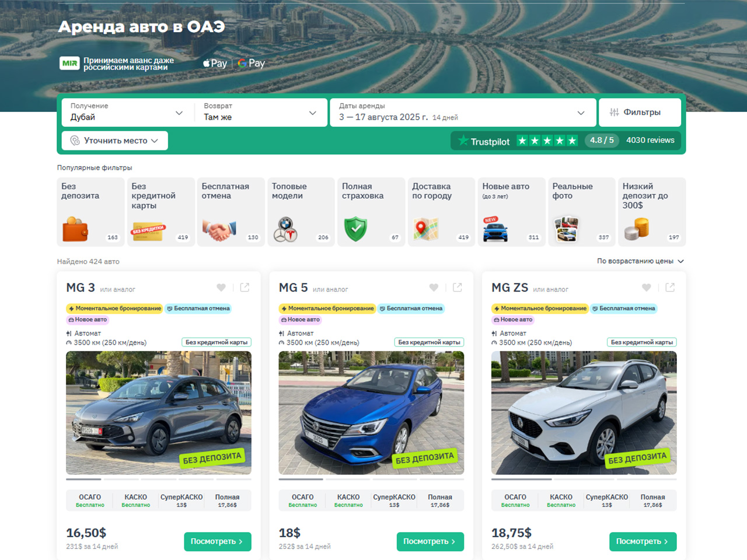Viewport: 747px width, 560px height.
Task: Expand 'Уточнить место' dropdown
Action: [x=114, y=141]
